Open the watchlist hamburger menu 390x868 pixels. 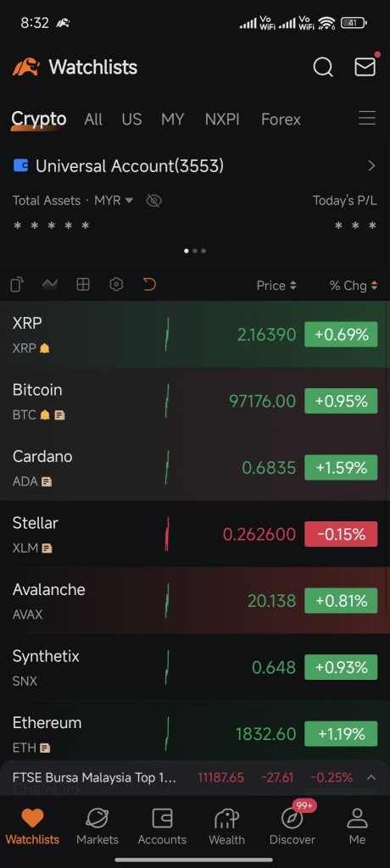click(367, 118)
